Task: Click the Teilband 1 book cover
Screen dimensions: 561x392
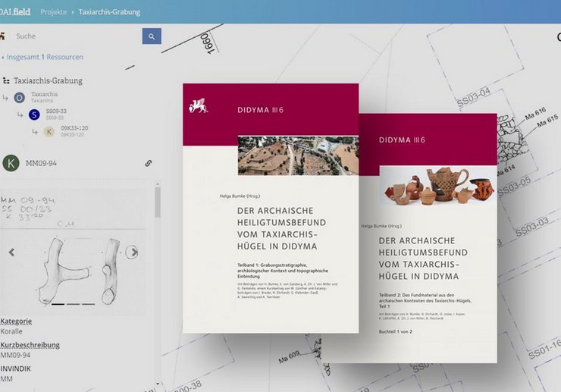Action: tap(271, 209)
